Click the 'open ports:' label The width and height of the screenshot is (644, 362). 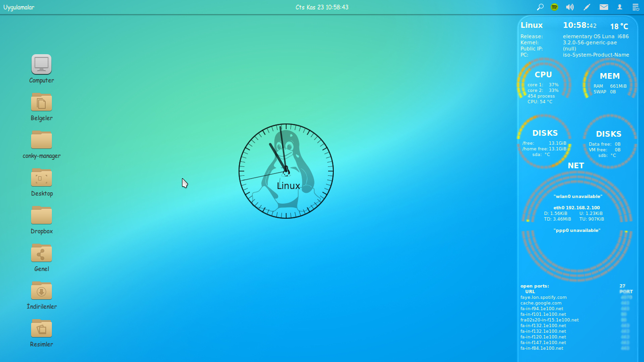click(x=535, y=286)
